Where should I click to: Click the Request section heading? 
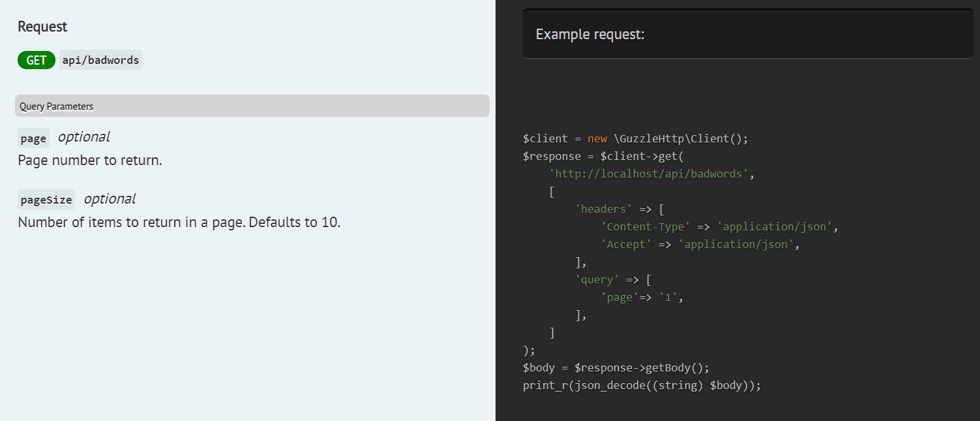42,27
